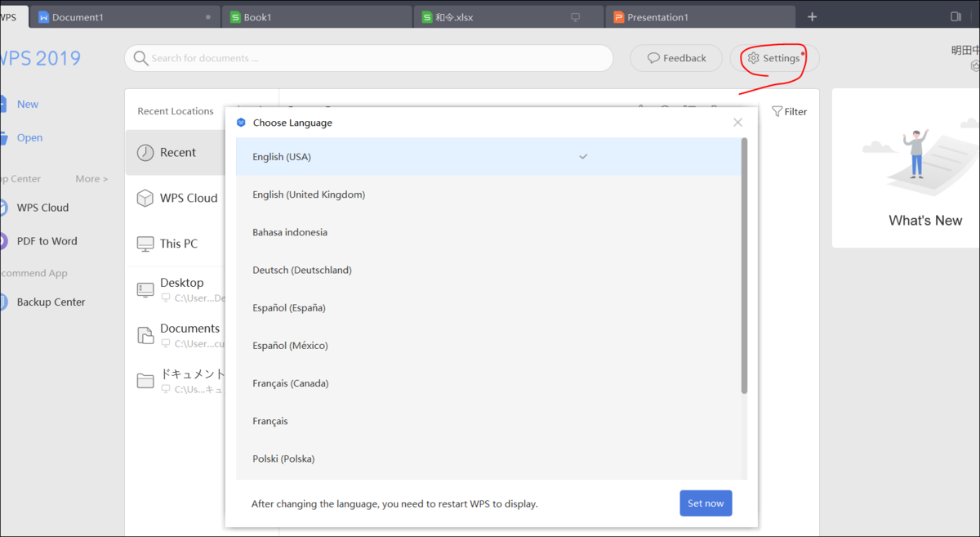Image resolution: width=980 pixels, height=537 pixels.
Task: Click the Search for documents field
Action: (x=368, y=58)
